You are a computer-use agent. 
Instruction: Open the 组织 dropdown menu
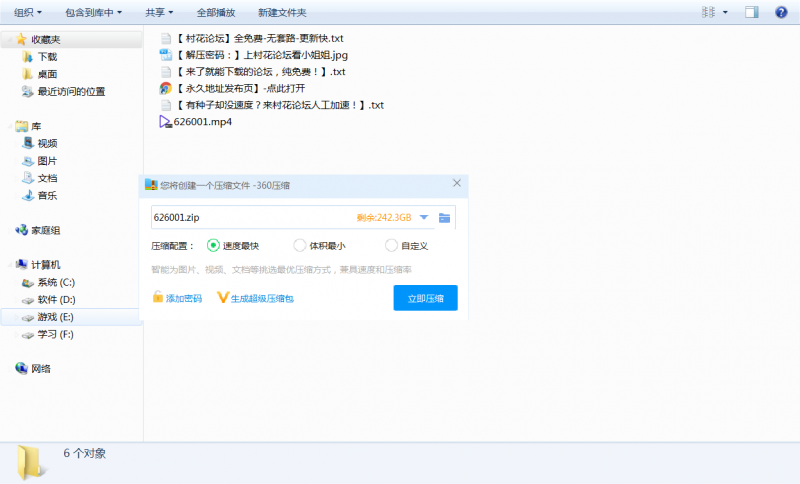tap(28, 12)
